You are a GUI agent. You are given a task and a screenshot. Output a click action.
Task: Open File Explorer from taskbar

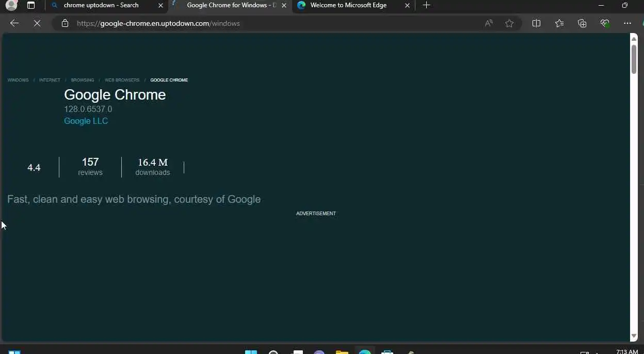point(342,352)
